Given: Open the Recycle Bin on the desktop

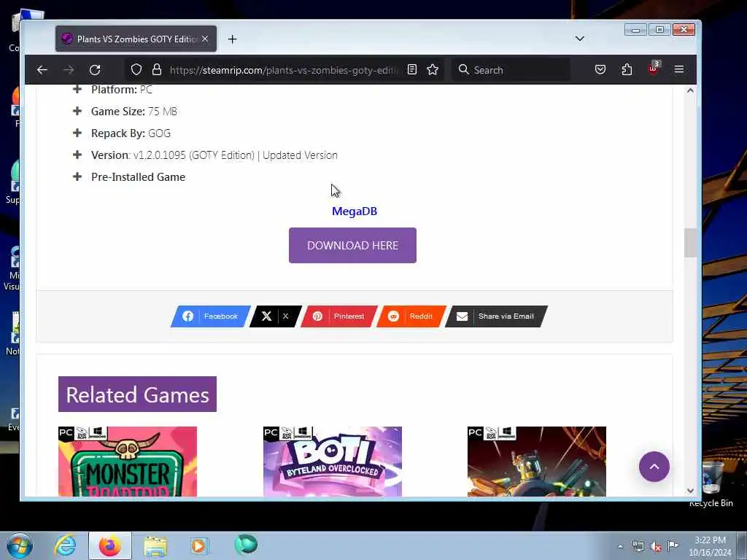Looking at the screenshot, I should (x=711, y=483).
